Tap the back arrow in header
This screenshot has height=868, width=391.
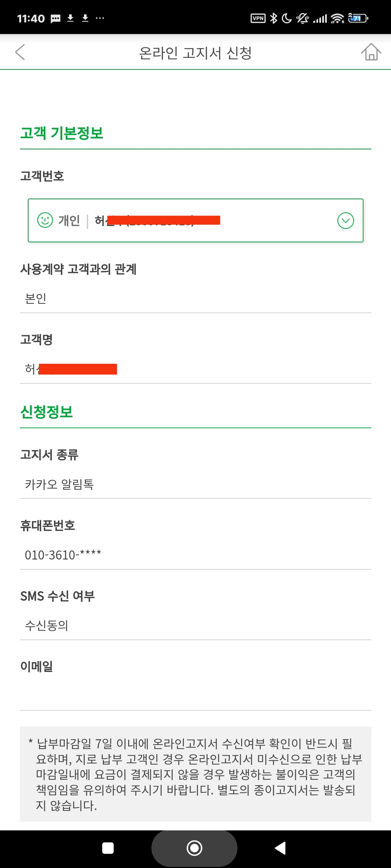[20, 52]
